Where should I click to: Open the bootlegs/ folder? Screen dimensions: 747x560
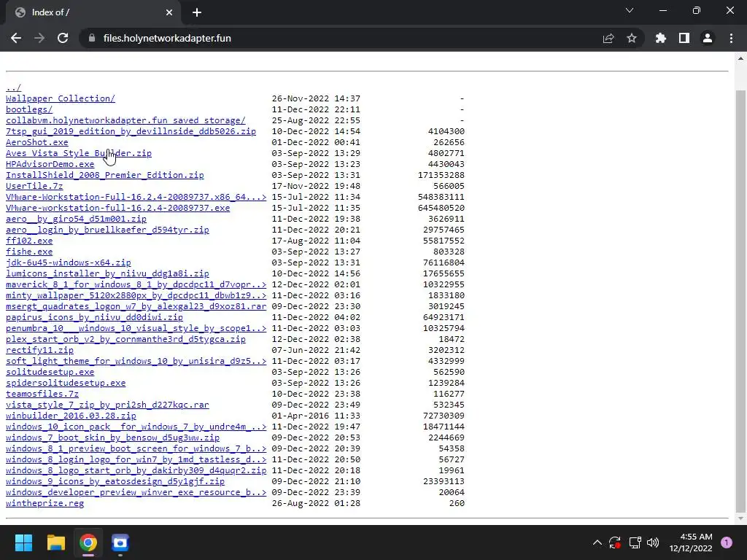(x=29, y=109)
